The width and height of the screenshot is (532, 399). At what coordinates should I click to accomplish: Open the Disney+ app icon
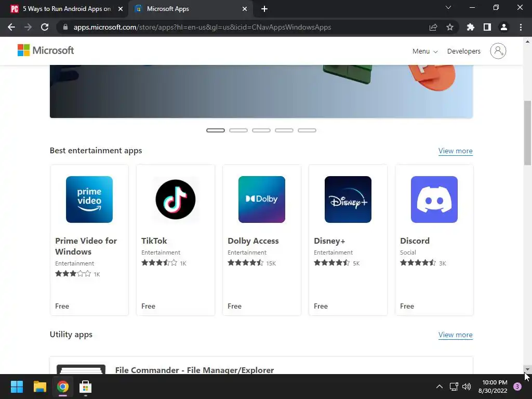click(348, 199)
